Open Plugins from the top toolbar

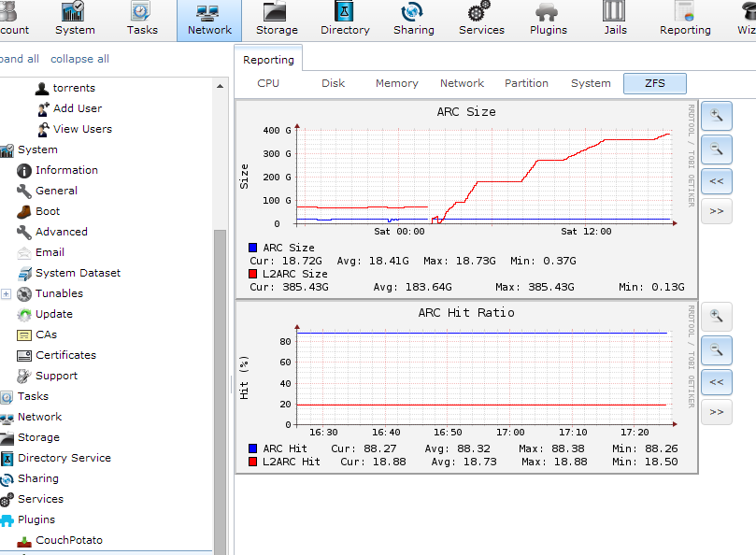548,20
